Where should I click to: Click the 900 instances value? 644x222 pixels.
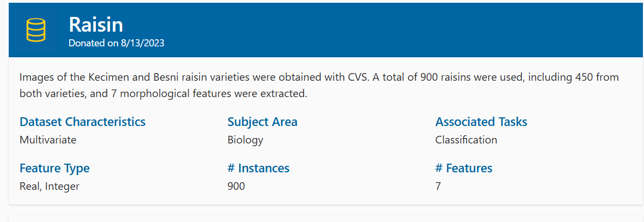point(236,186)
